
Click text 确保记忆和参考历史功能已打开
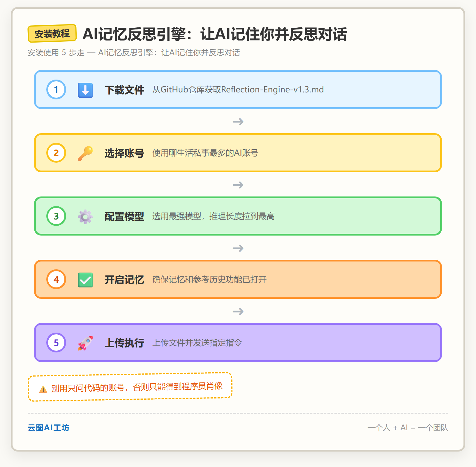(x=209, y=279)
